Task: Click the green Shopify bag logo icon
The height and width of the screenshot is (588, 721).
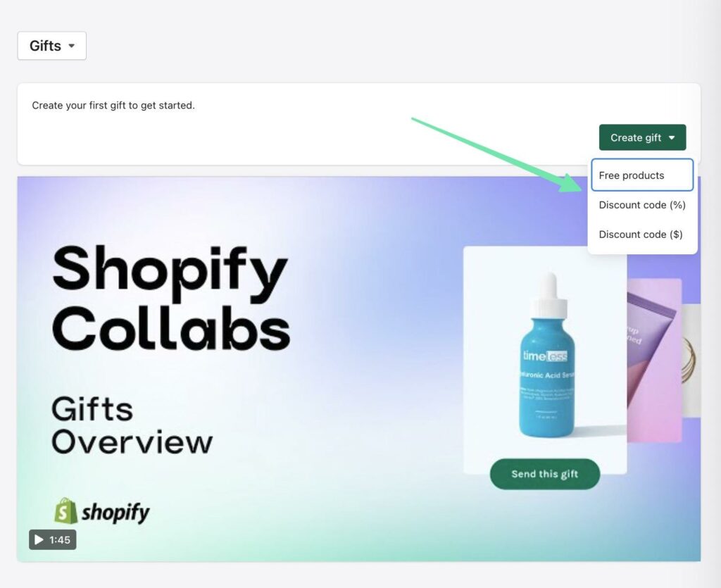Action: [x=65, y=511]
